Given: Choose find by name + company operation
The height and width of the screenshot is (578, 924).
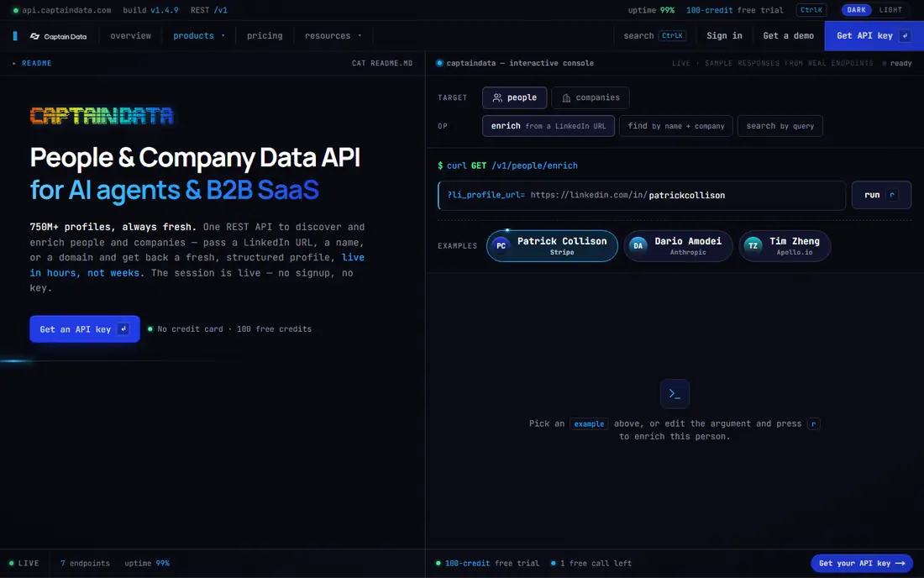Looking at the screenshot, I should 676,126.
